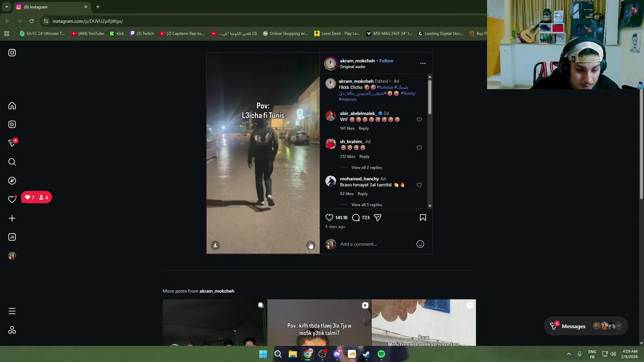644x362 pixels.
Task: Open a new browser tab
Action: tap(98, 7)
